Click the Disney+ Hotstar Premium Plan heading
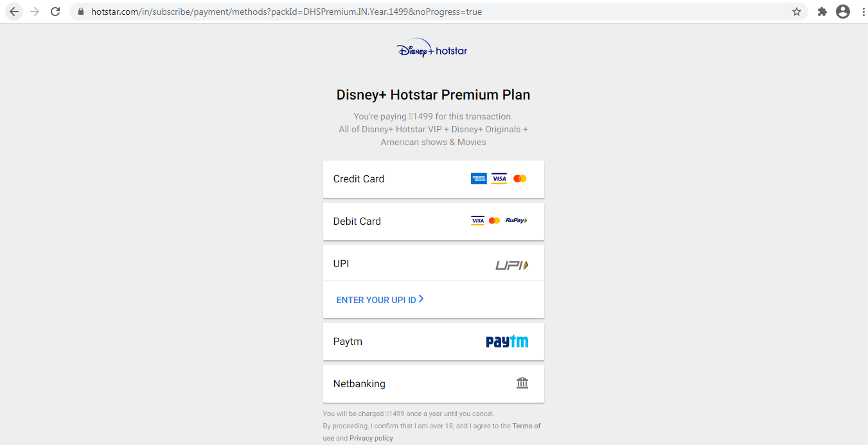 tap(434, 95)
